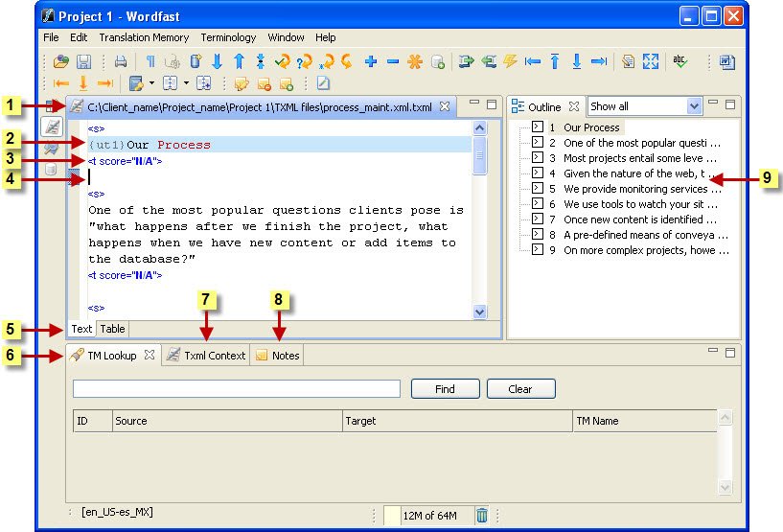Click the Print icon in toolbar

click(x=121, y=61)
